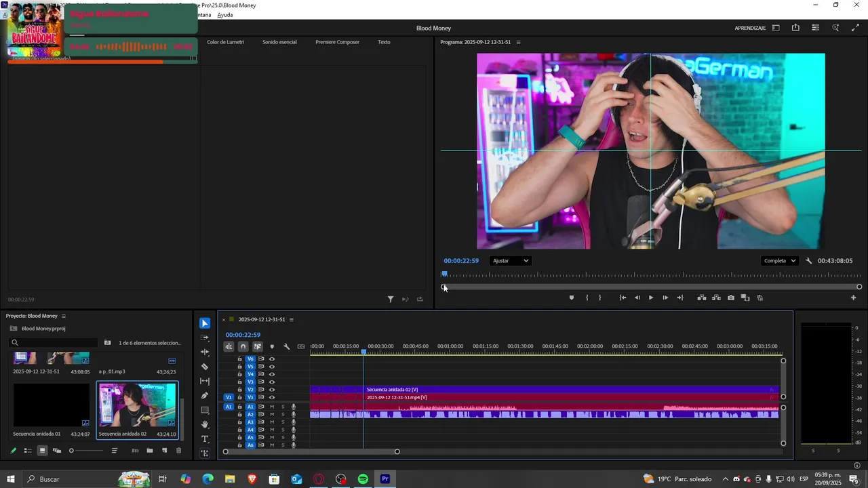
Task: Click Automate to Sequence icon
Action: click(x=135, y=451)
